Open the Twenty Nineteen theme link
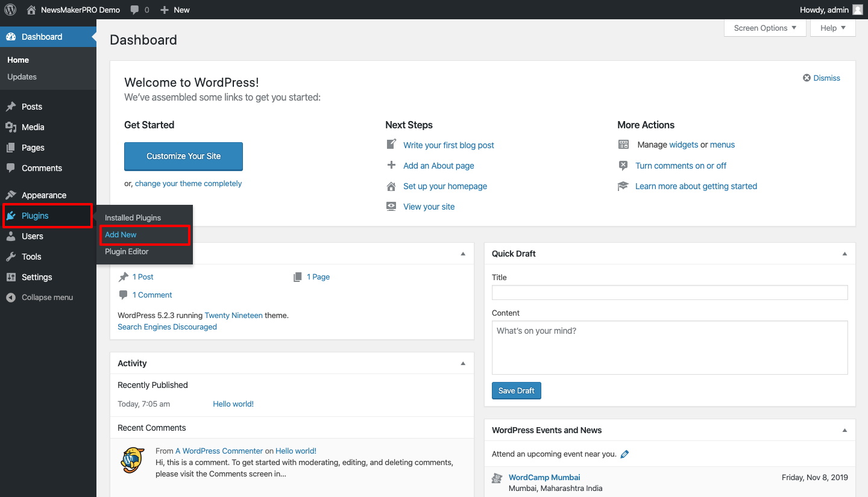The width and height of the screenshot is (868, 497). (233, 315)
